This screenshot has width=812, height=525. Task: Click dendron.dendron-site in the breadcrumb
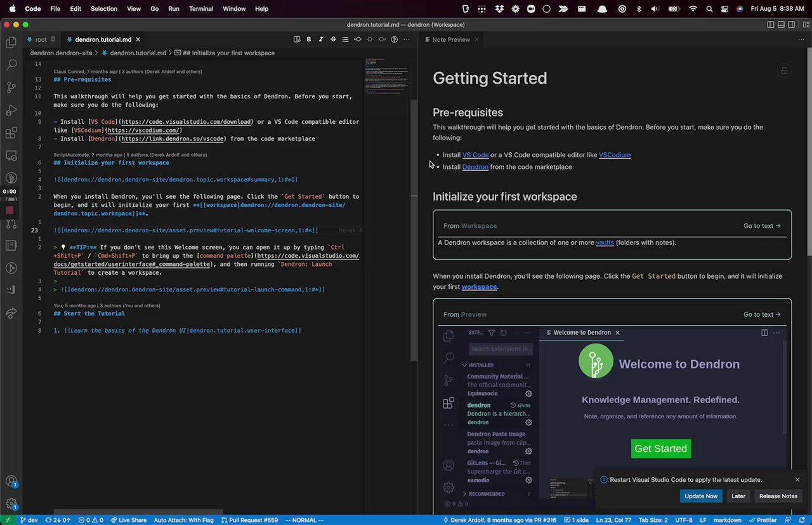pyautogui.click(x=61, y=53)
